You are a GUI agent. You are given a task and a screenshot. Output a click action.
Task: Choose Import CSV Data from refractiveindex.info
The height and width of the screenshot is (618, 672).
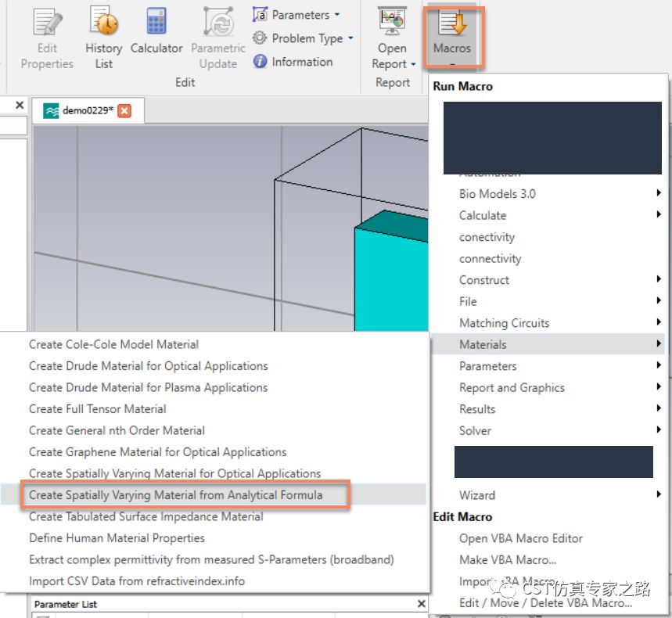click(x=137, y=581)
